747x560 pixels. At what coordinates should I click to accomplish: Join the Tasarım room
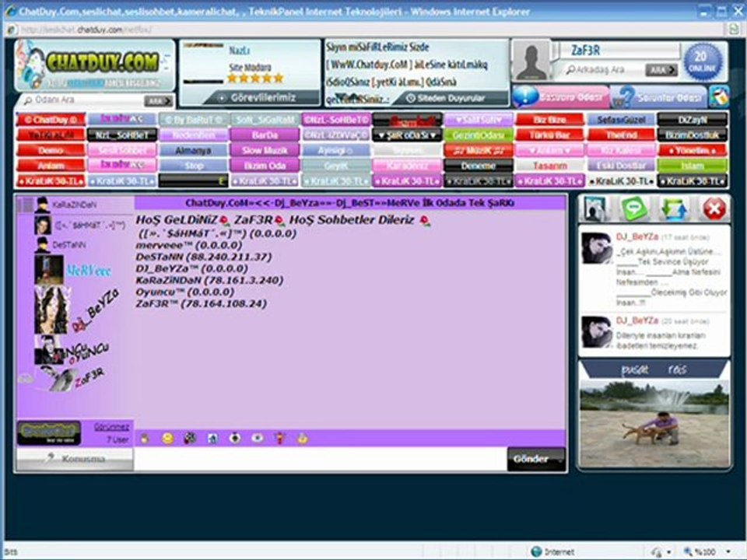point(550,166)
